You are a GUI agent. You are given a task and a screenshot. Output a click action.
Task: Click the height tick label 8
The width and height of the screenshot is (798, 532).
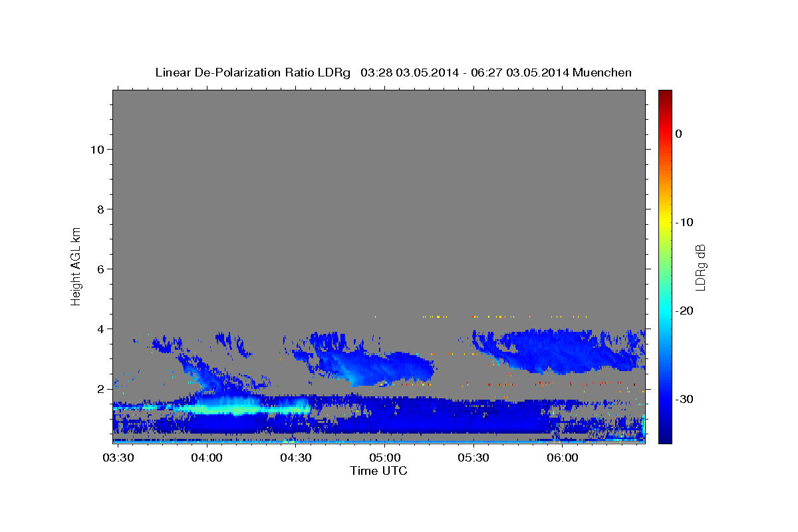pyautogui.click(x=101, y=209)
